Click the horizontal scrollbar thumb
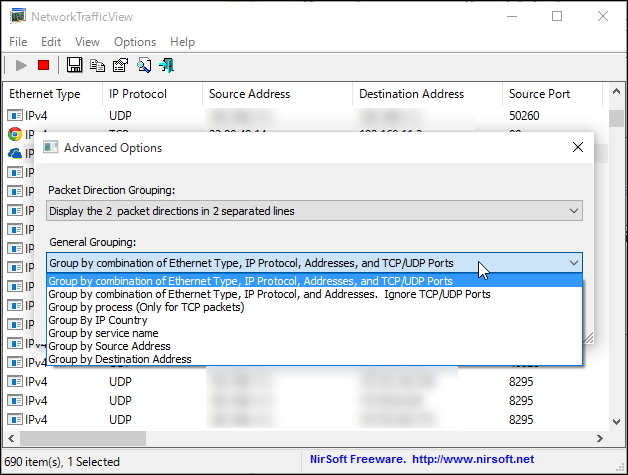This screenshot has width=628, height=475. coord(83,439)
